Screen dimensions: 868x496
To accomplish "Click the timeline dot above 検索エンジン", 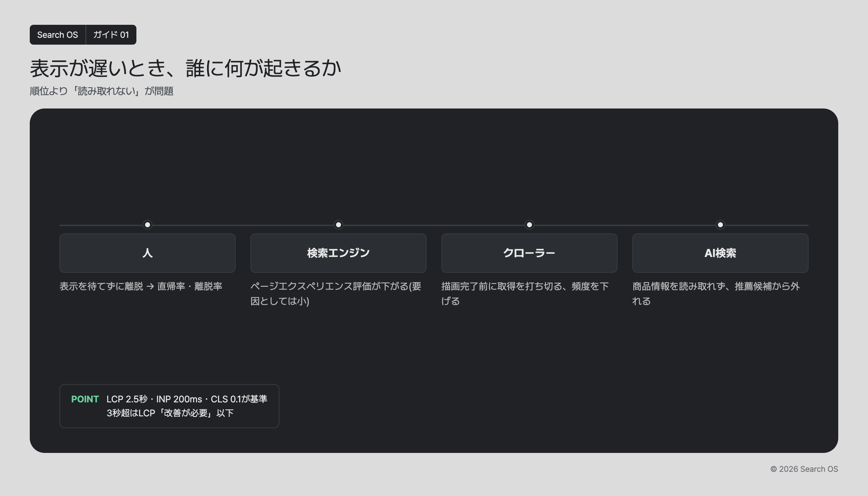I will [x=338, y=225].
